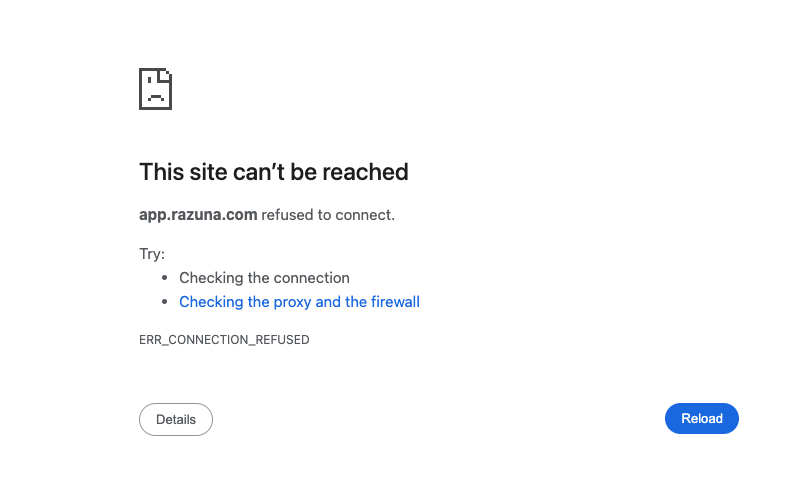
Task: Click the word proxy in the blue link
Action: pos(292,302)
